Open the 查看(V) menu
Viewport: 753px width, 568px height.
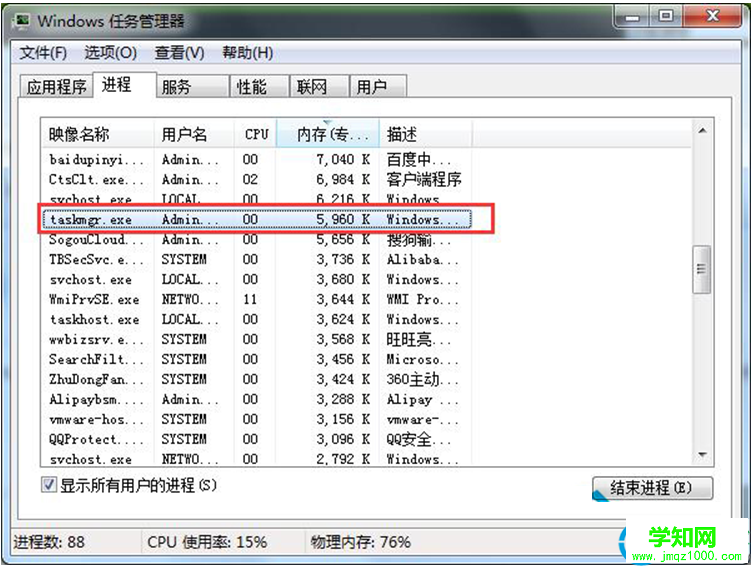point(180,53)
